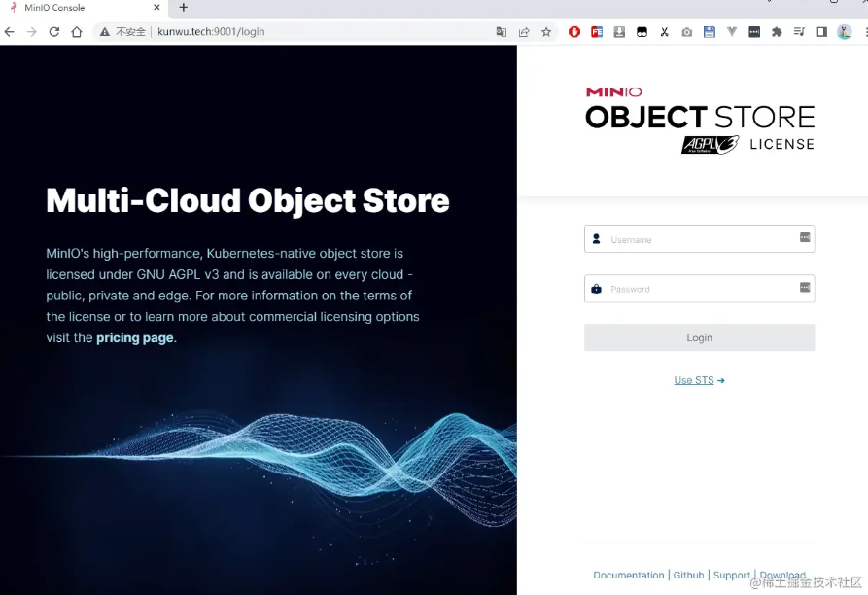Open a new browser tab
868x595 pixels.
point(184,8)
